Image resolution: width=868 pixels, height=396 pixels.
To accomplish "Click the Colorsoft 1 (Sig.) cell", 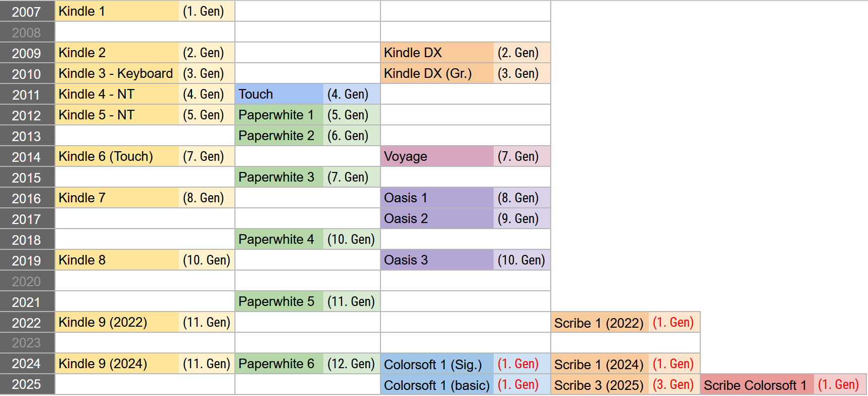I will [437, 364].
